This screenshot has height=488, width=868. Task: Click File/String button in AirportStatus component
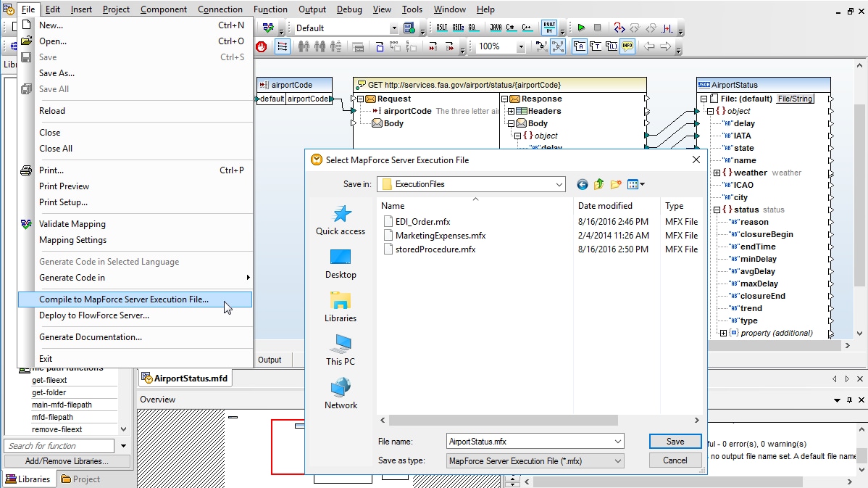(x=795, y=99)
